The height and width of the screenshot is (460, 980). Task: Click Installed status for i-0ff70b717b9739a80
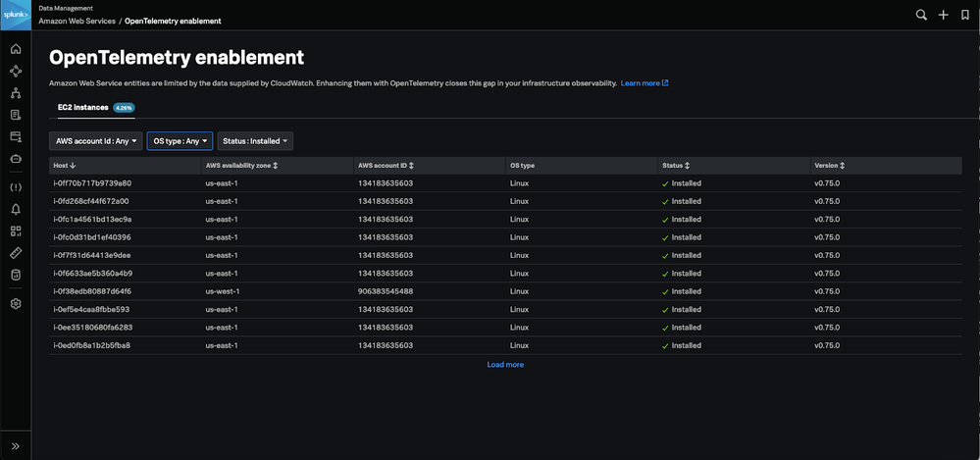[682, 183]
